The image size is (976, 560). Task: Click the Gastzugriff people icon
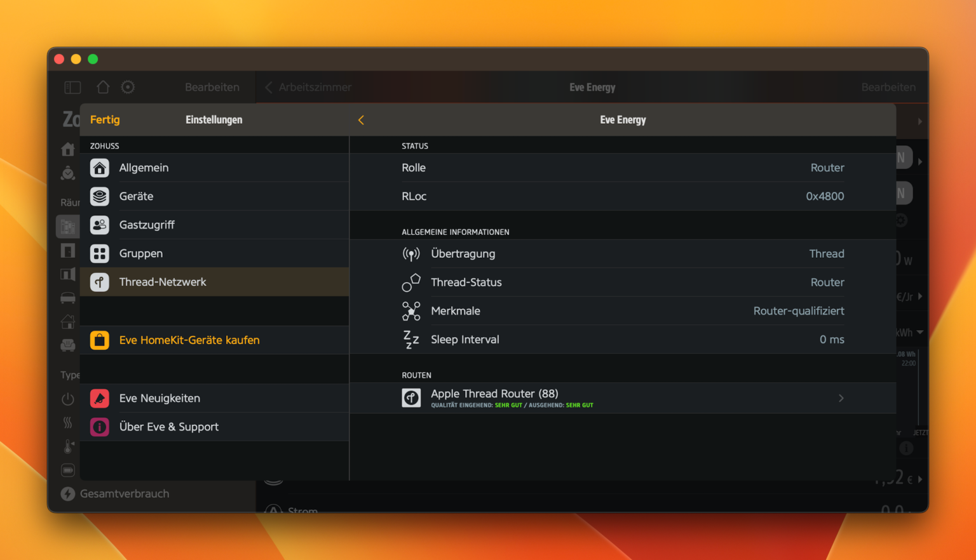[x=100, y=225]
